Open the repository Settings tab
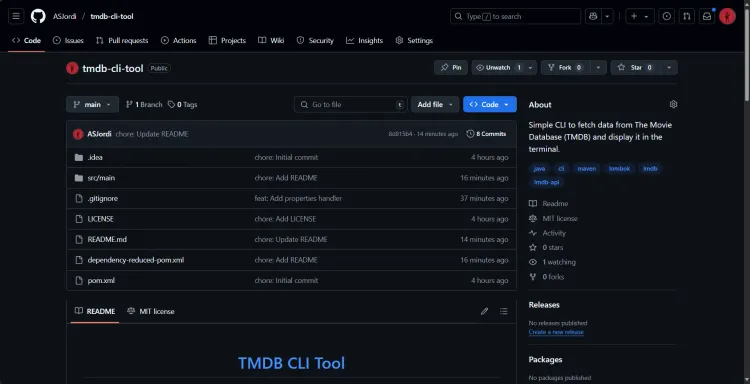750x384 pixels. coord(414,41)
